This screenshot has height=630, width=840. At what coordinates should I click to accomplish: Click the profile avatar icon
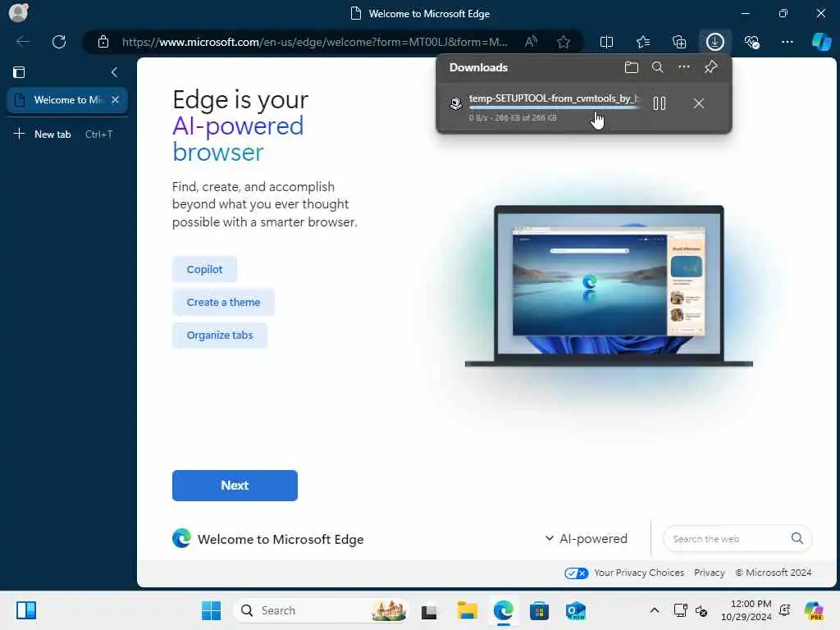(19, 13)
